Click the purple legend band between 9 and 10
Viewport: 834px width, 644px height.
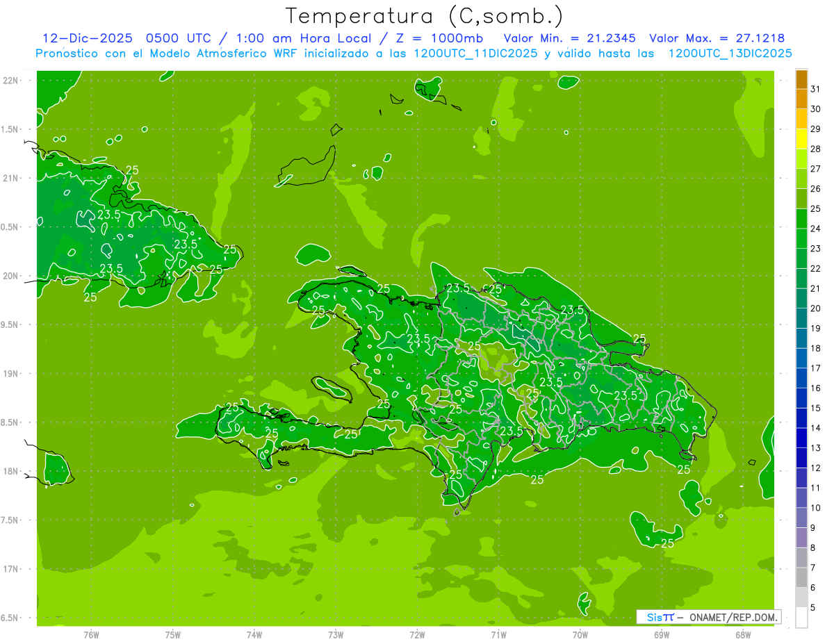click(801, 518)
